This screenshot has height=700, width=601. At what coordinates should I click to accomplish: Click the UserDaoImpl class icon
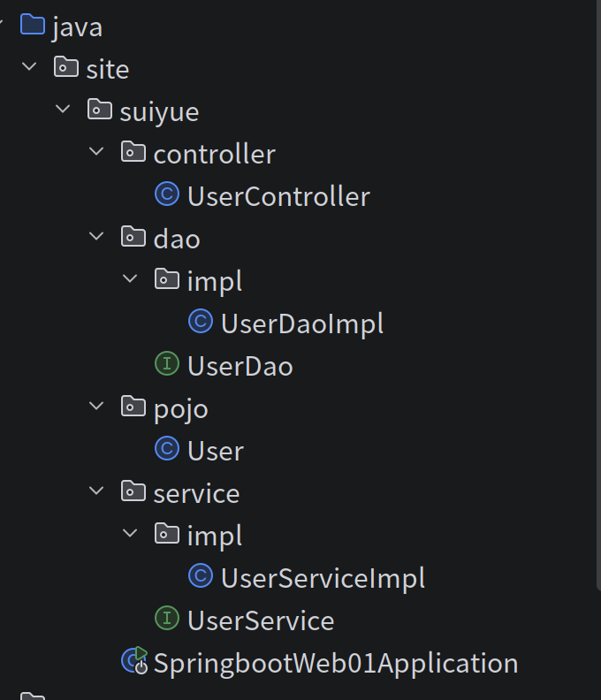[x=201, y=322]
